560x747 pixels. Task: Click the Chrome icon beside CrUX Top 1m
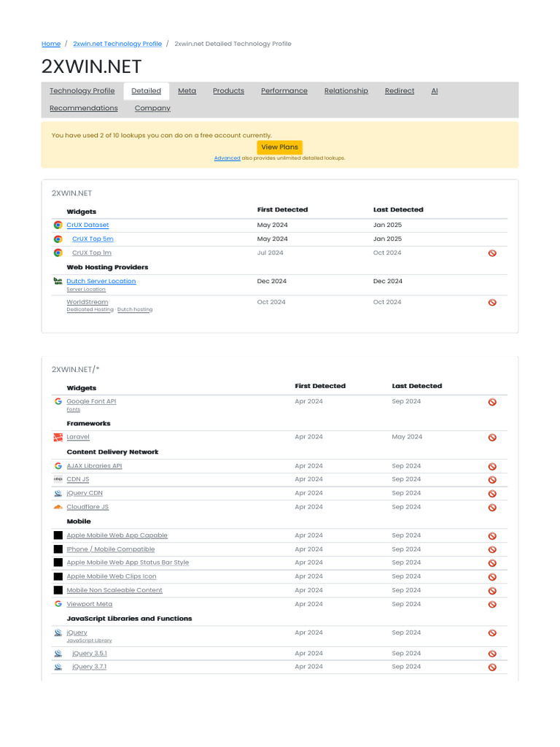58,252
